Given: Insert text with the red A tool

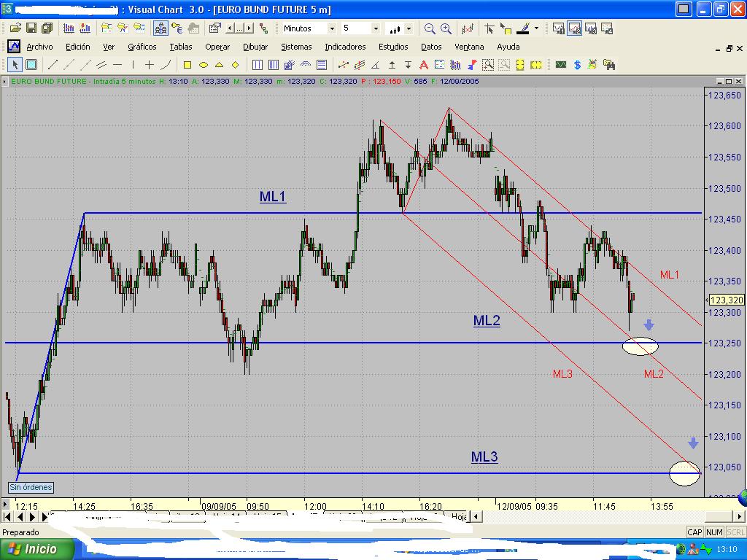Looking at the screenshot, I should [x=424, y=64].
